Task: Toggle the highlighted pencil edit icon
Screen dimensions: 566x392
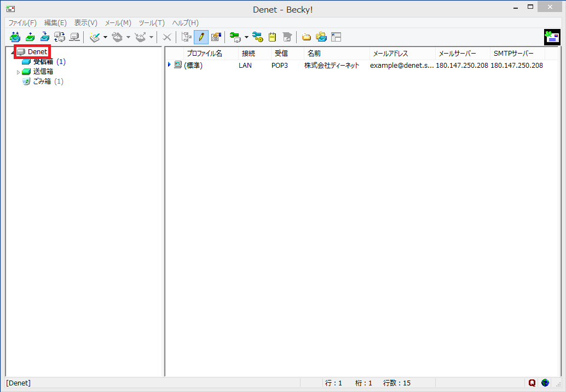Action: point(201,37)
